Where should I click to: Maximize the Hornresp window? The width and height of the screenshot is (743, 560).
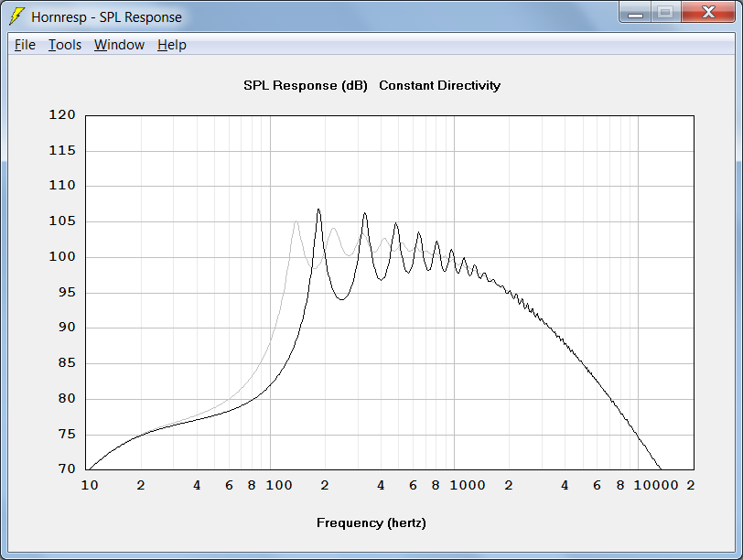(665, 13)
